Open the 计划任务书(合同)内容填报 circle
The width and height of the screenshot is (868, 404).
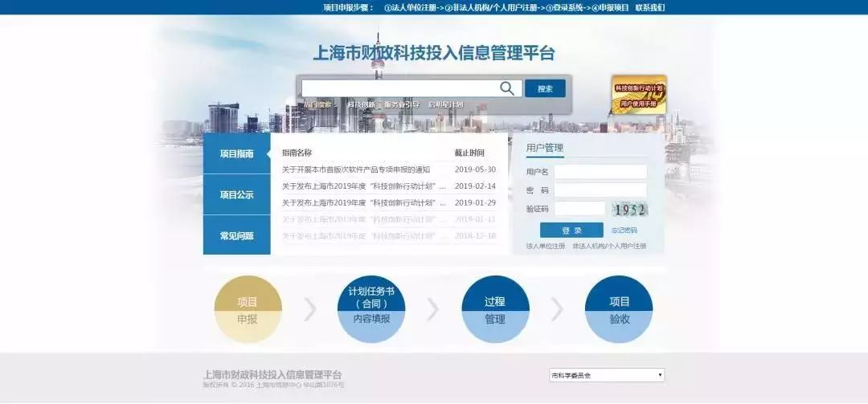tap(371, 309)
